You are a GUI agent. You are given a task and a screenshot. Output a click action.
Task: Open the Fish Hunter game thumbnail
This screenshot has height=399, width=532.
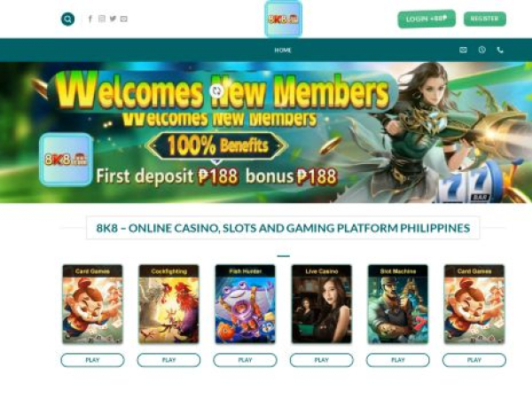pyautogui.click(x=245, y=304)
